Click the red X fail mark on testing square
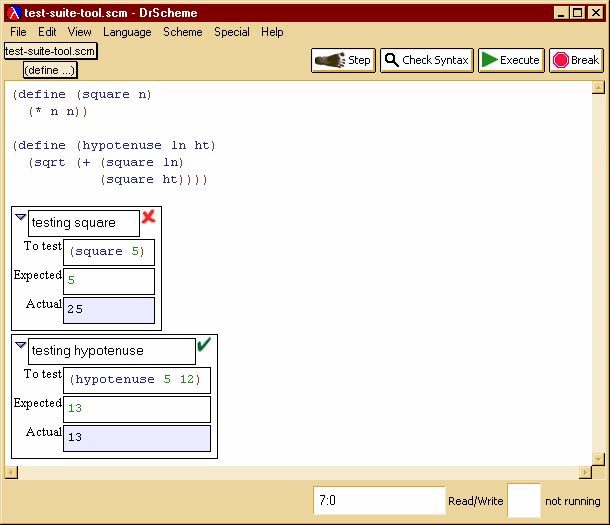 (149, 217)
